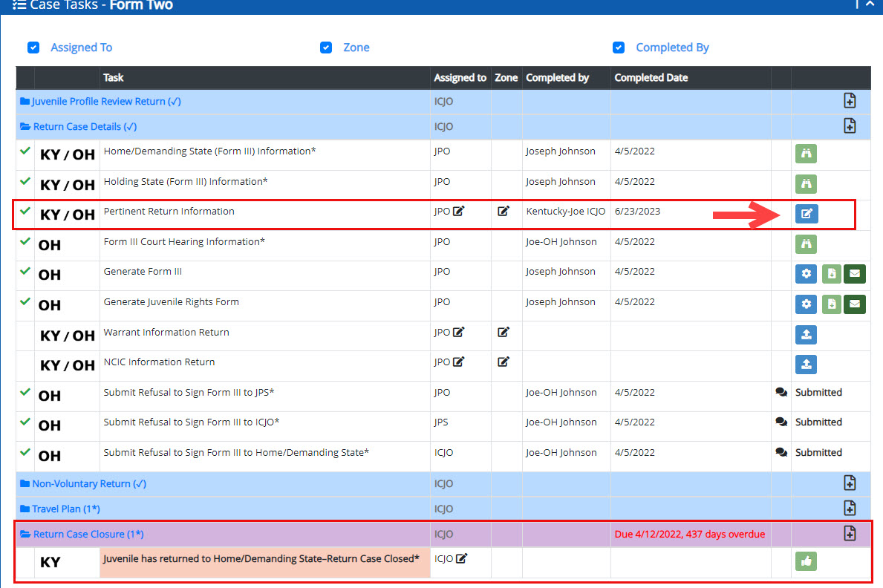The height and width of the screenshot is (588, 883).
Task: Edit zone for Warrant Information Return
Action: pos(504,333)
